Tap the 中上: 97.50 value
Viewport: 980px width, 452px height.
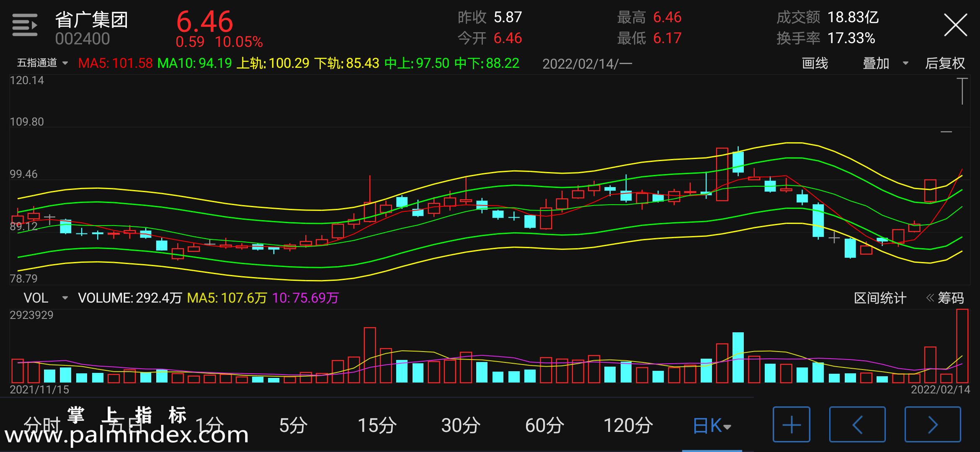pos(417,63)
